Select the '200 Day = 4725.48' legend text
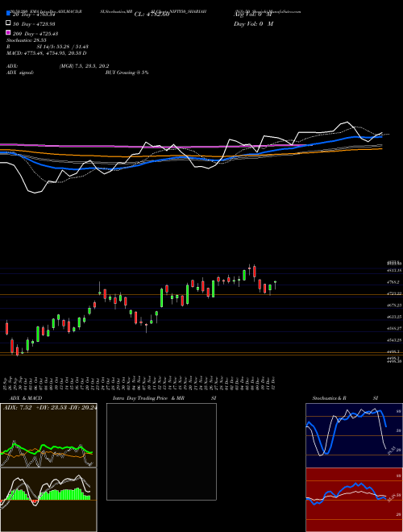This screenshot has height=532, width=403. [x=35, y=34]
